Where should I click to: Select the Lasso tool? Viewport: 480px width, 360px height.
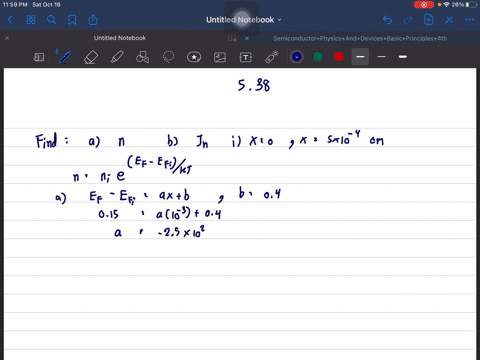click(x=168, y=57)
